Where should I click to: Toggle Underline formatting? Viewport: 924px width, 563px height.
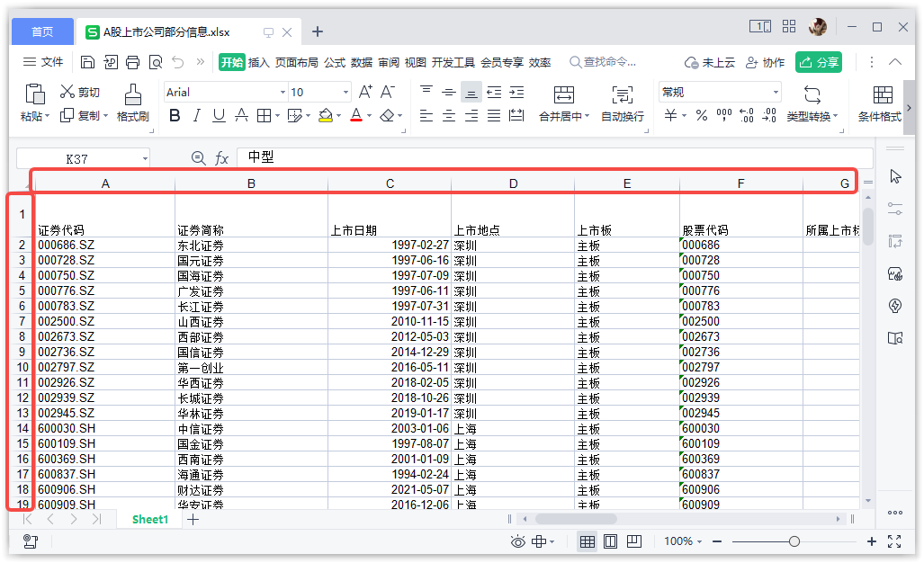(219, 115)
